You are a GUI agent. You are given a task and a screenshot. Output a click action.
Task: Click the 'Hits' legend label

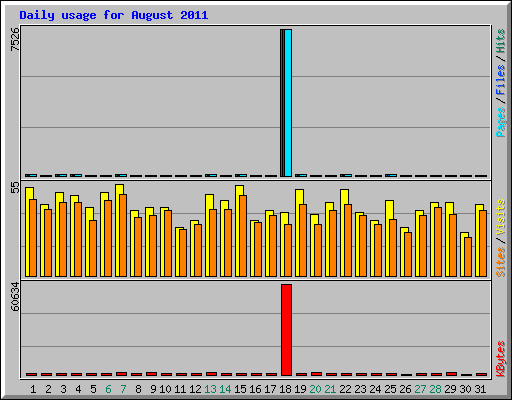[501, 41]
